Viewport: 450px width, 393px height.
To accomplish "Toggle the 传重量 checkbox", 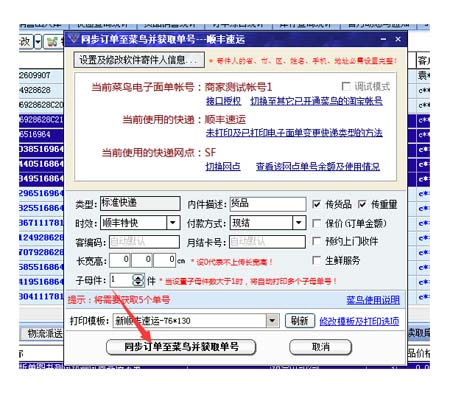I will click(x=362, y=204).
